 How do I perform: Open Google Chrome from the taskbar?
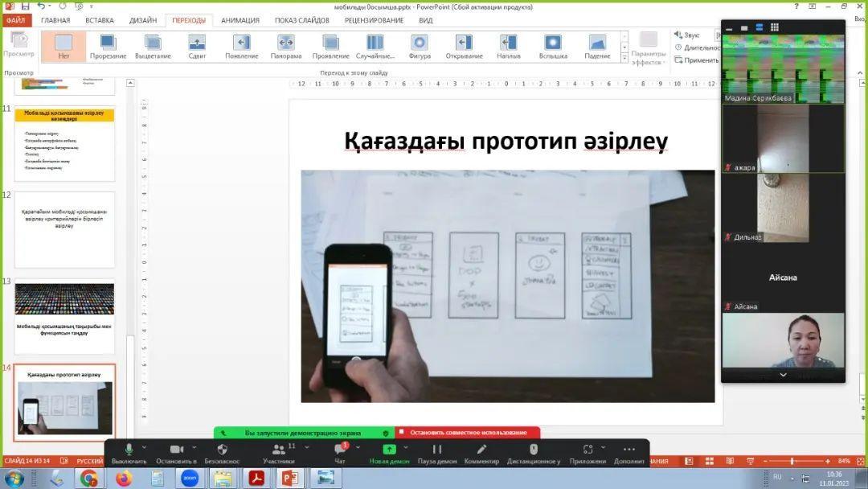88,478
